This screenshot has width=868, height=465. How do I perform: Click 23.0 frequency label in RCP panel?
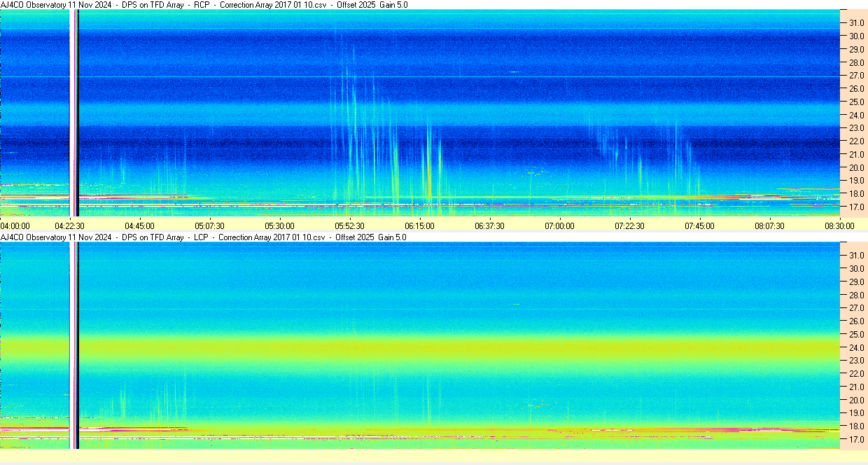click(857, 128)
